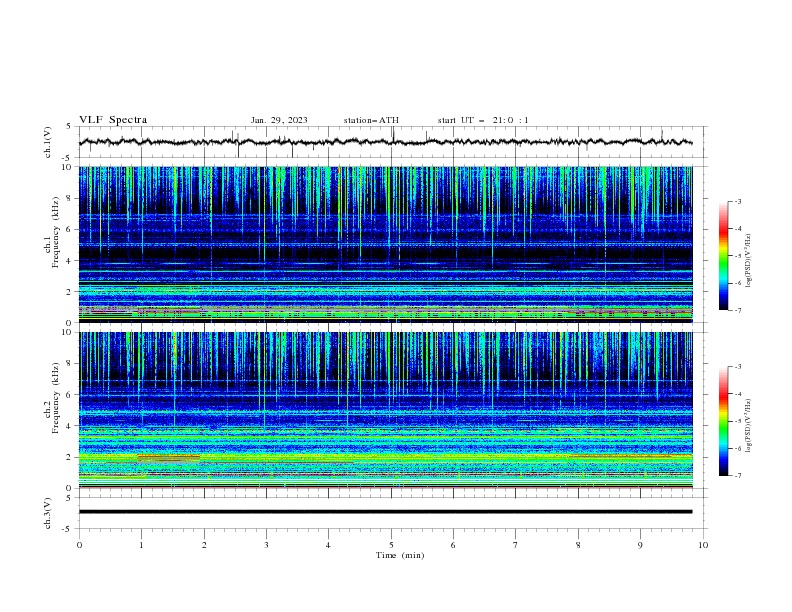This screenshot has width=792, height=612.
Task: Click the "8" kHz tick on ch.2 frequency axis
Action: [69, 363]
